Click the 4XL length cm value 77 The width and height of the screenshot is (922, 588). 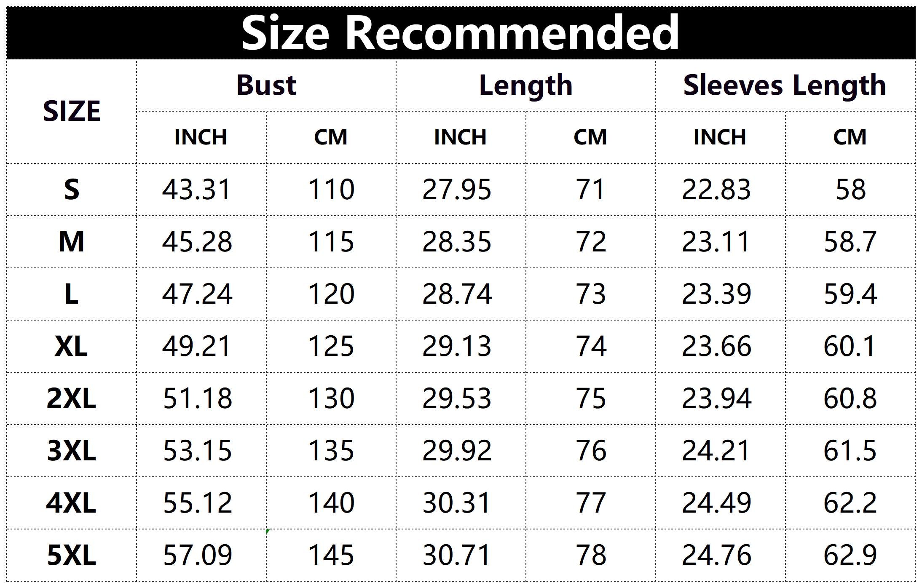(x=591, y=503)
